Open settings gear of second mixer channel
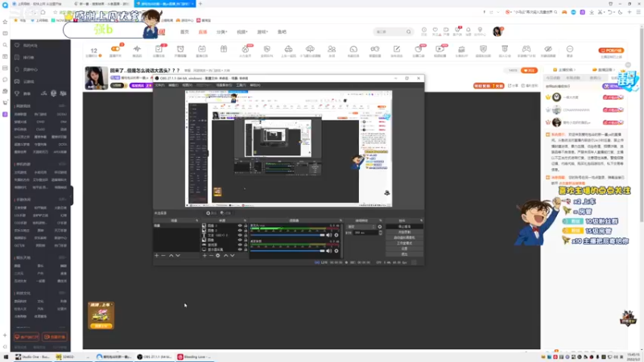The image size is (644, 362). 336,251
